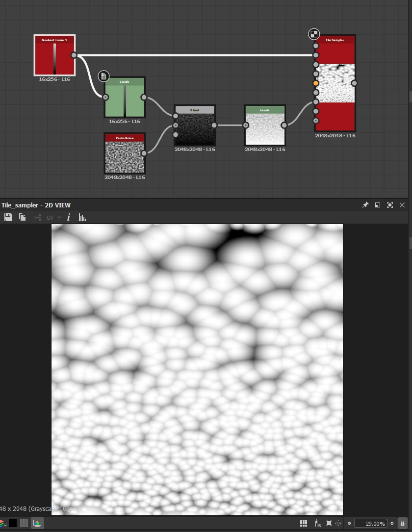Click the pixel ruler icon next to the grid icon
Viewport: 412px width, 532px height.
click(317, 523)
